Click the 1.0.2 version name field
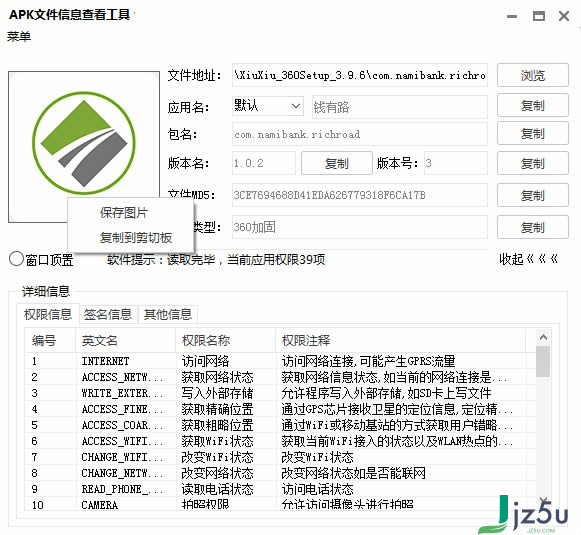Viewport: 581px width, 535px height. 263,163
